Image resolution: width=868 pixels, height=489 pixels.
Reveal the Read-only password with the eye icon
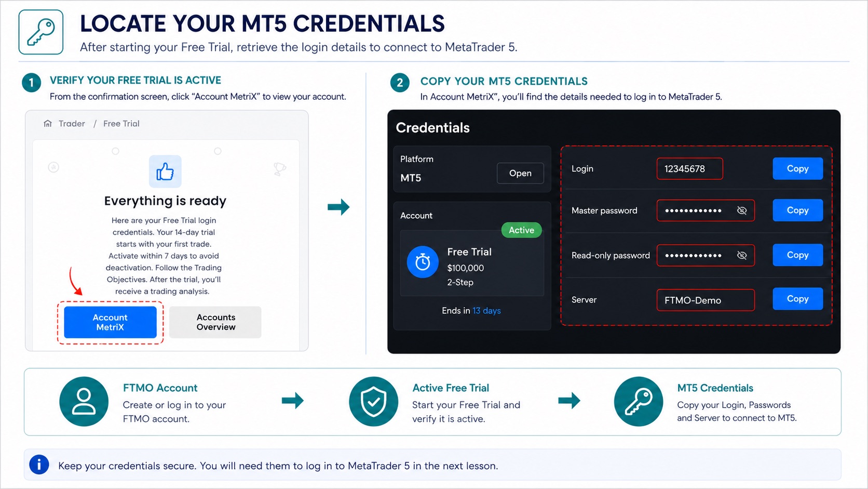tap(742, 255)
